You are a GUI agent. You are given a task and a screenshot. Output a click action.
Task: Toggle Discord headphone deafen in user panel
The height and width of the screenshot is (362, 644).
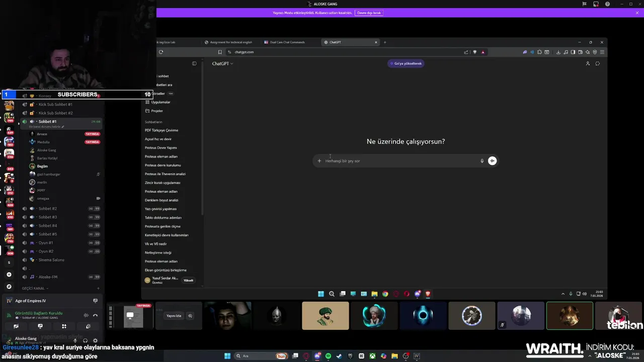click(85, 340)
